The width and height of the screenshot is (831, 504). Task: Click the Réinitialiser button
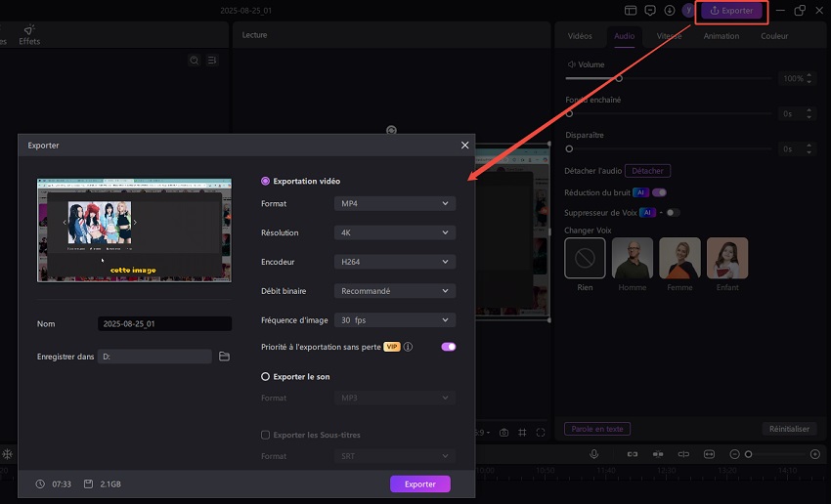pos(787,429)
